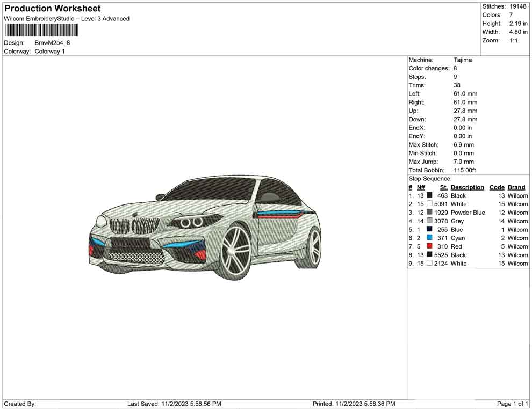The image size is (532, 409).
Task: Click the black swatch in stop sequence row 1
Action: (x=429, y=195)
